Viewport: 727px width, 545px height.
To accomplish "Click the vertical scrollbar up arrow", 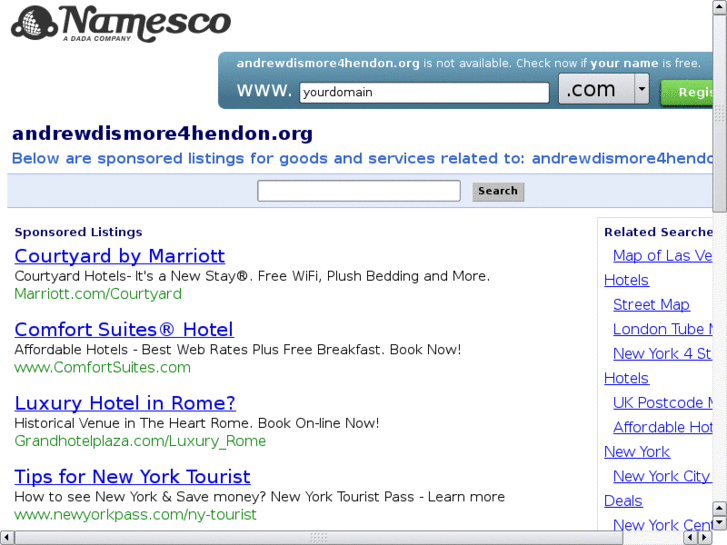I will point(719,7).
